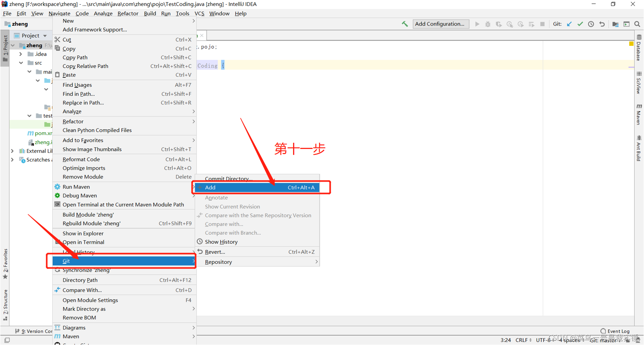Choose Open Module Settings

point(124,300)
